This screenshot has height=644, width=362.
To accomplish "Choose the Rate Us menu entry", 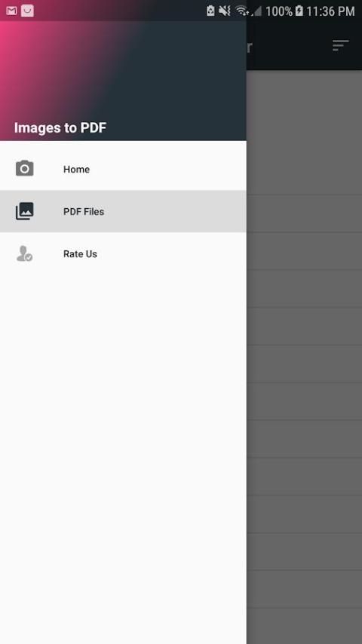I will coord(123,253).
